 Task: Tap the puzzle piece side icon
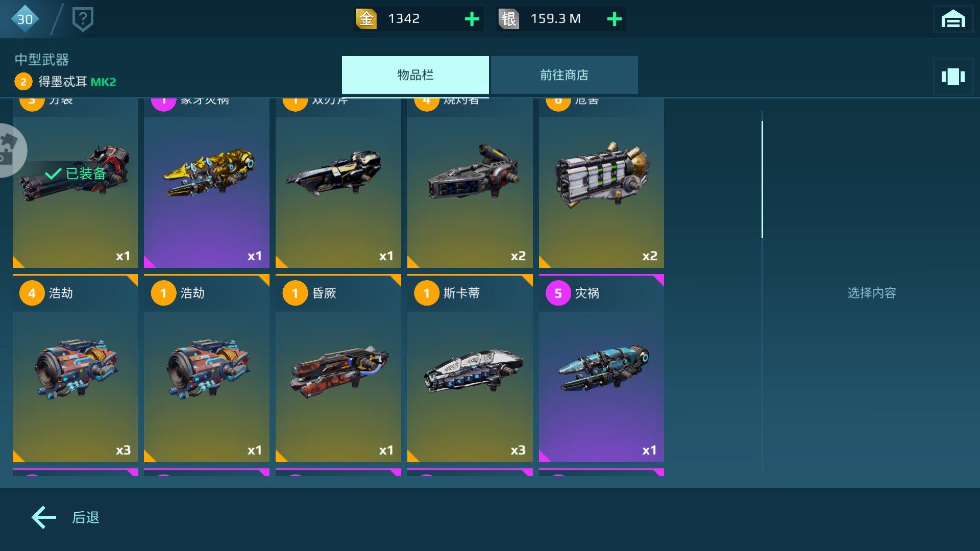(10, 151)
